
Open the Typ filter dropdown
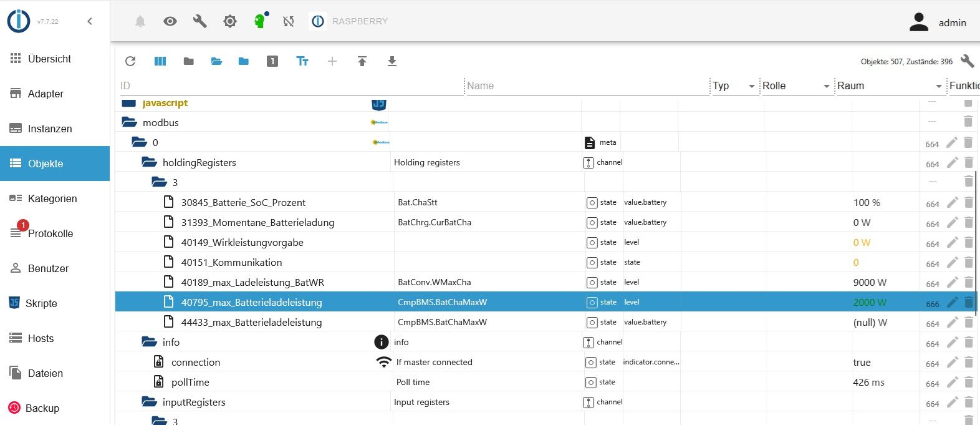pos(751,86)
